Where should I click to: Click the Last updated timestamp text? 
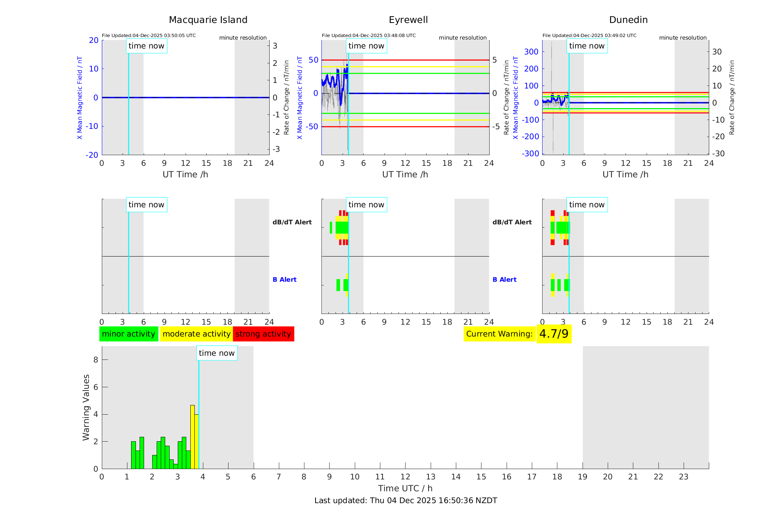tap(406, 501)
